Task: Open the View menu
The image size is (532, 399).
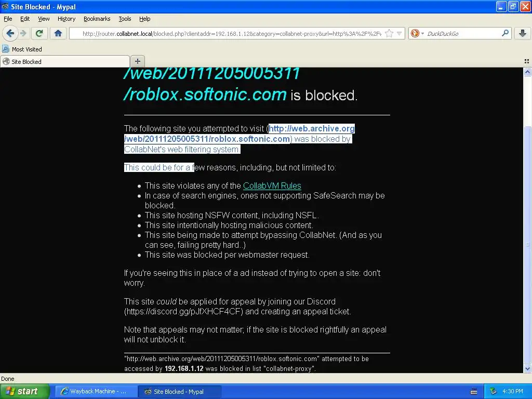Action: pos(44,19)
